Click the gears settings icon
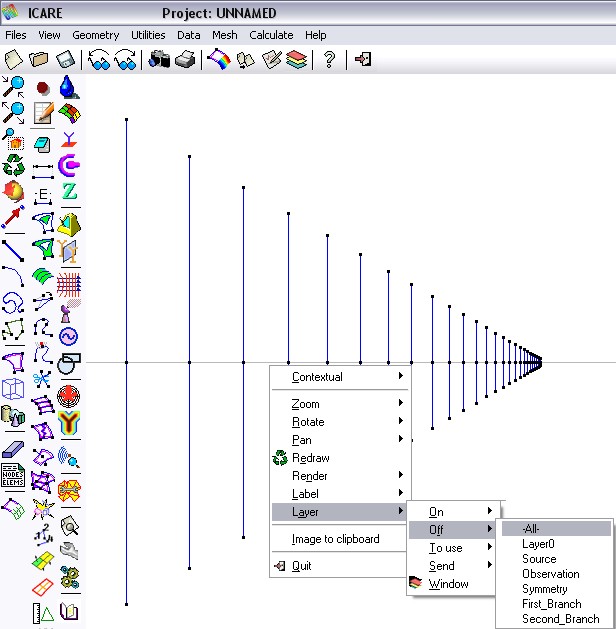This screenshot has height=629, width=616. [69, 577]
